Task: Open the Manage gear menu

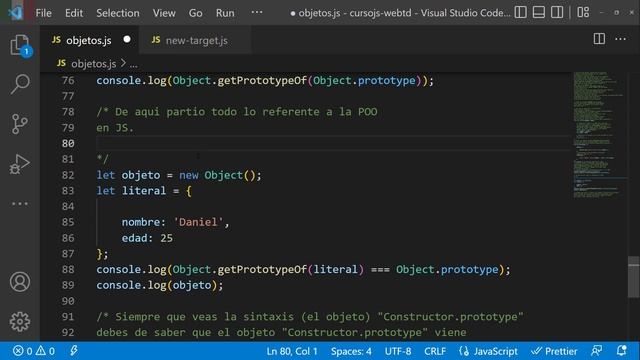Action: (20, 322)
